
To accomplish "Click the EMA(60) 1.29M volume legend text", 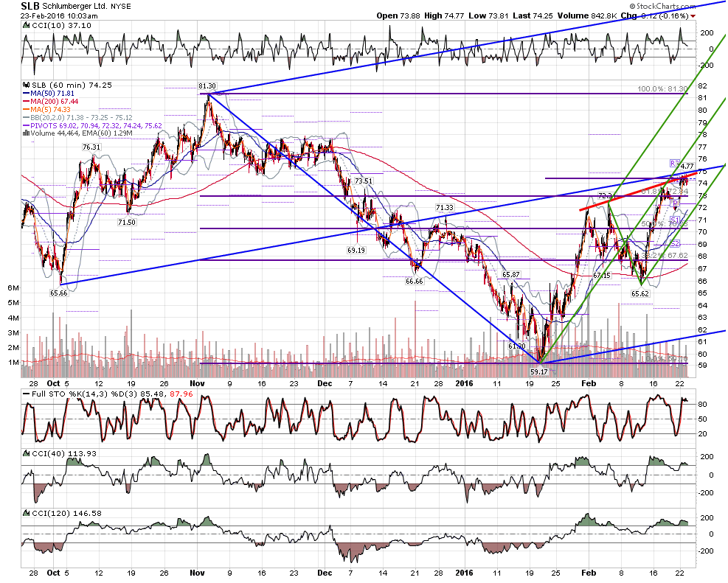I will [106, 133].
